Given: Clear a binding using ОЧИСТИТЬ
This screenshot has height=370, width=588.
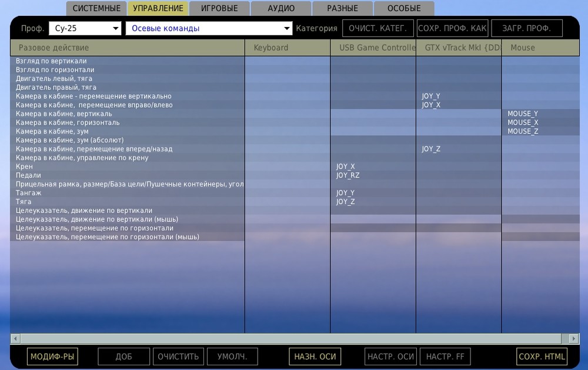Looking at the screenshot, I should (178, 356).
